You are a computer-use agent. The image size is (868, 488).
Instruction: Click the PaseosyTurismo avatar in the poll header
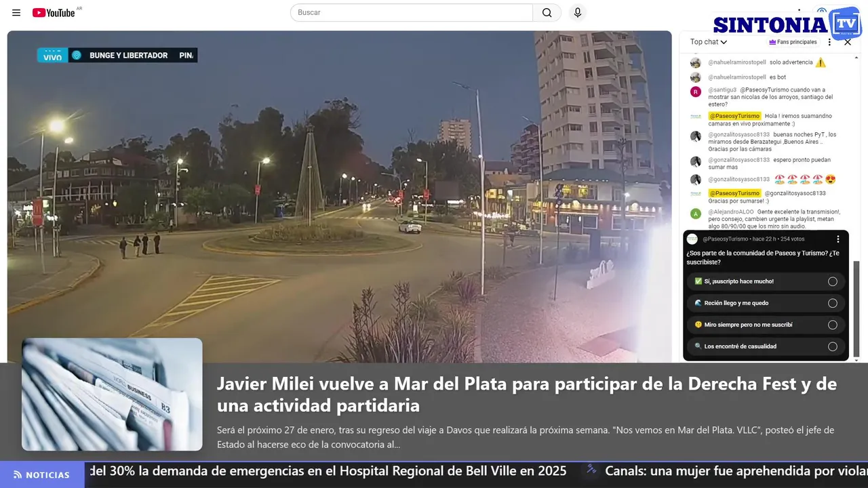692,239
